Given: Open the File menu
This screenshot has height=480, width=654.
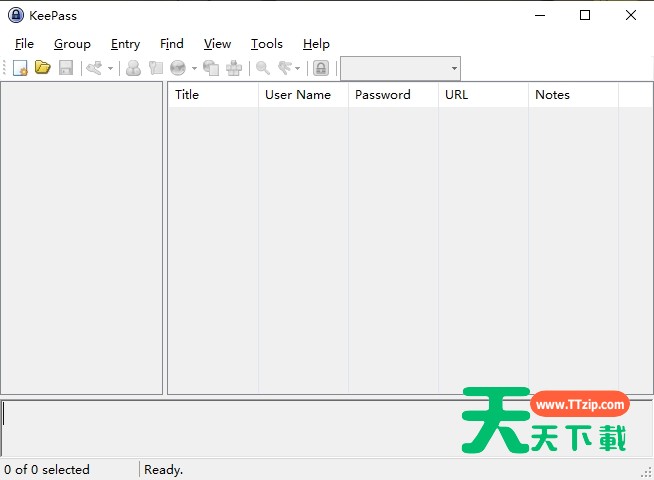Looking at the screenshot, I should coord(24,44).
